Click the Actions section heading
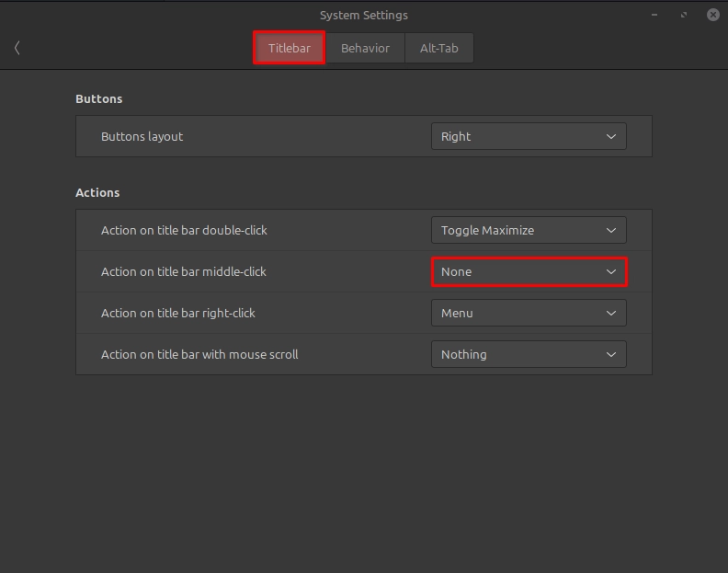Viewport: 728px width, 573px height. coord(97,192)
